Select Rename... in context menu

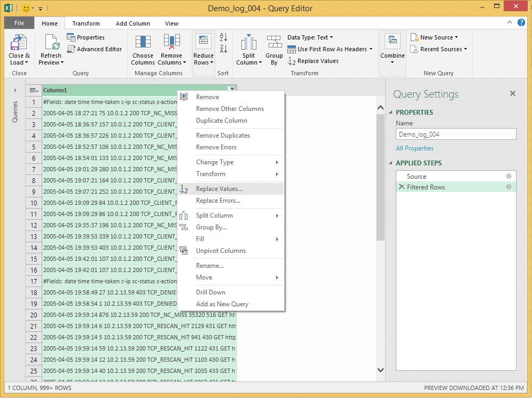point(231,266)
